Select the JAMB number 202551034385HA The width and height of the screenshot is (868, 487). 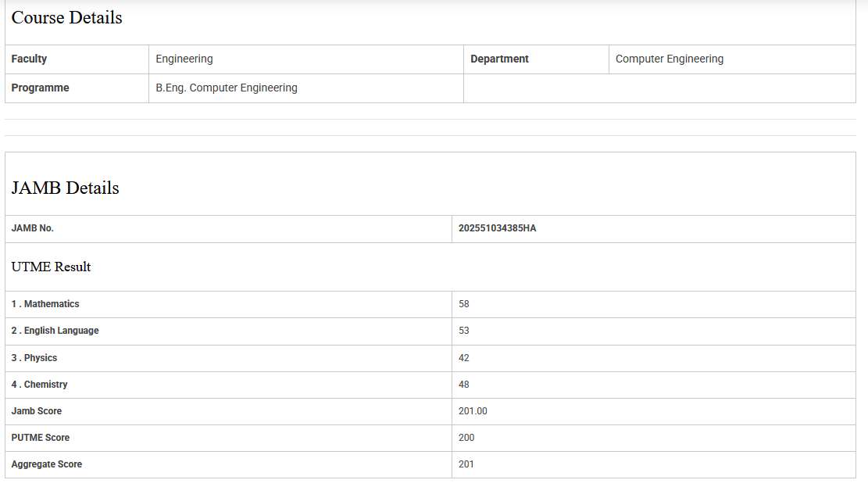click(498, 228)
